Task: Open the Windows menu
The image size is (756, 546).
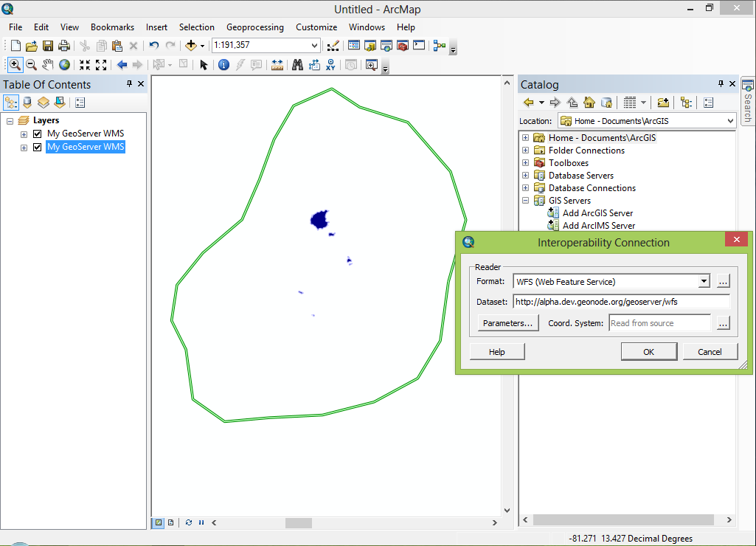Action: click(367, 27)
